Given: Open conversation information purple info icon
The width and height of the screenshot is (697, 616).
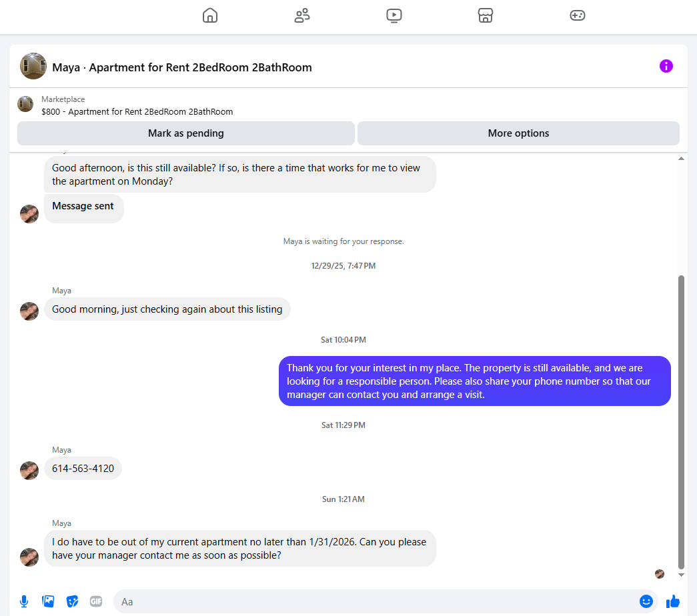Looking at the screenshot, I should [x=666, y=66].
